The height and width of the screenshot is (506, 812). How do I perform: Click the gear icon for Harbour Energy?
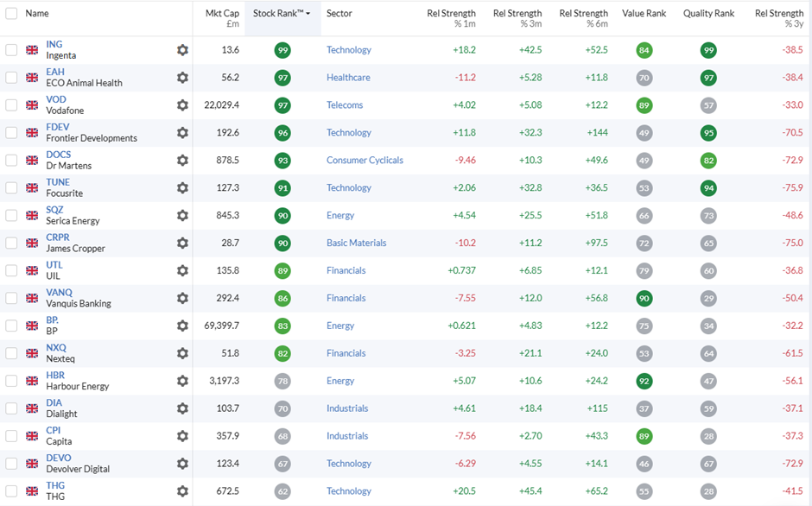(182, 381)
